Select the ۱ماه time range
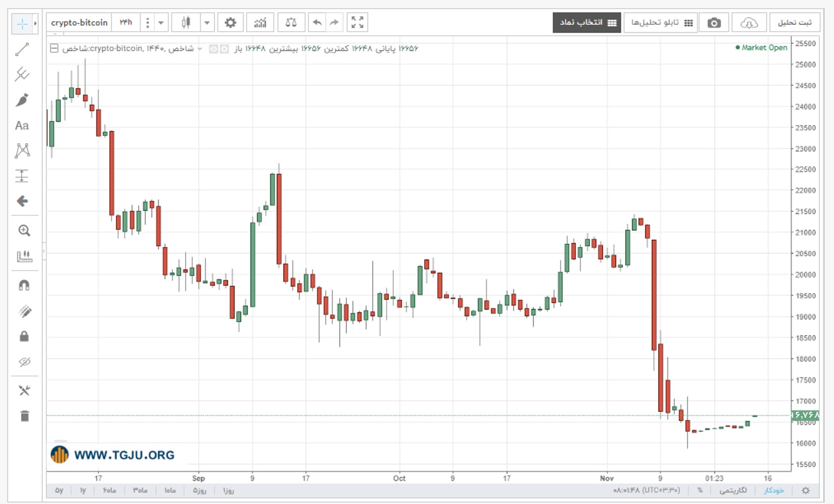 [x=170, y=490]
